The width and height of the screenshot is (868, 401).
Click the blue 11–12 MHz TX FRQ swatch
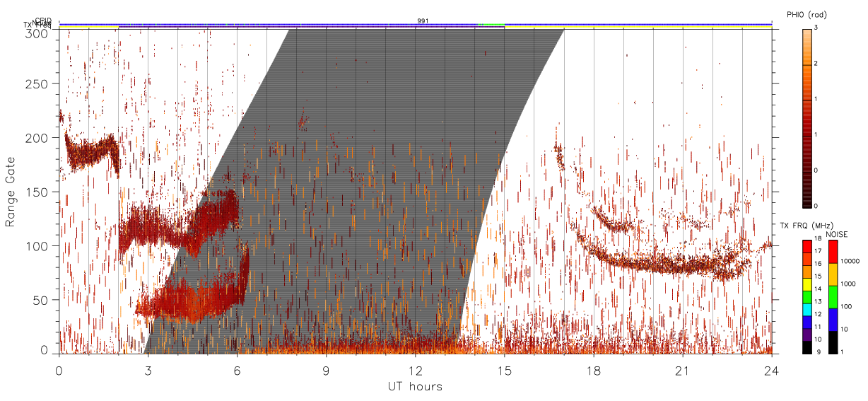click(x=807, y=322)
